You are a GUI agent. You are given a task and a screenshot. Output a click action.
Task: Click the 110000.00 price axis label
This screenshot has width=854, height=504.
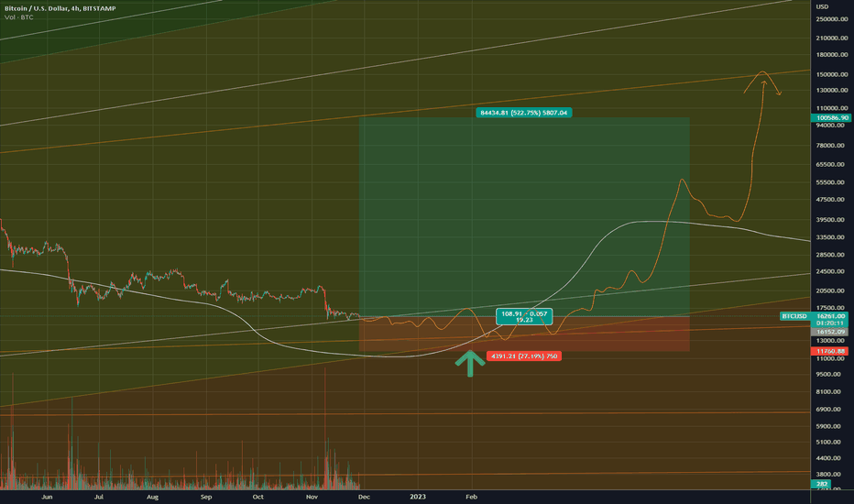832,108
